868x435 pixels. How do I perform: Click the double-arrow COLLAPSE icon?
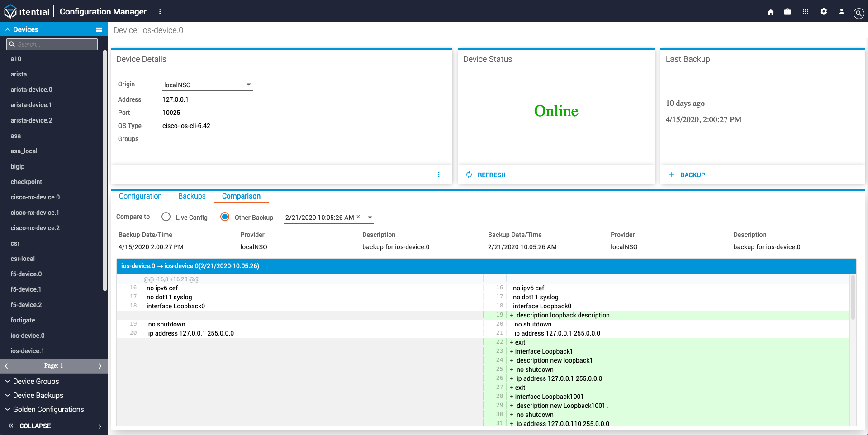[11, 426]
